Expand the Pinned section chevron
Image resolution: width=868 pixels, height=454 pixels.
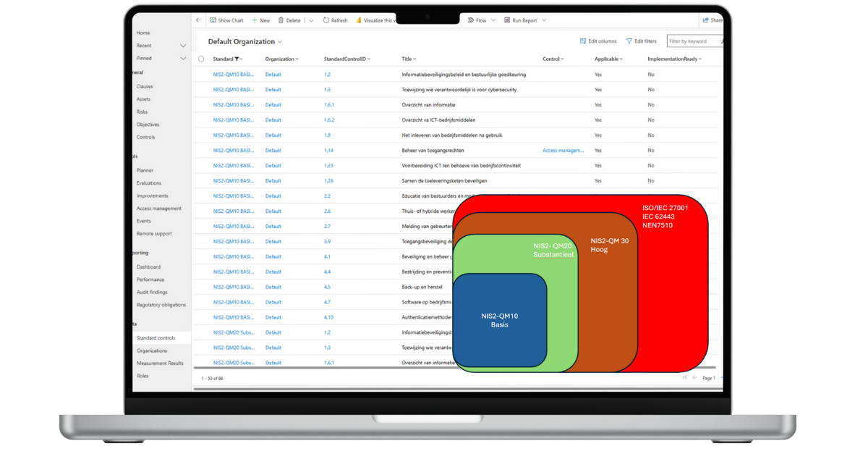point(183,58)
